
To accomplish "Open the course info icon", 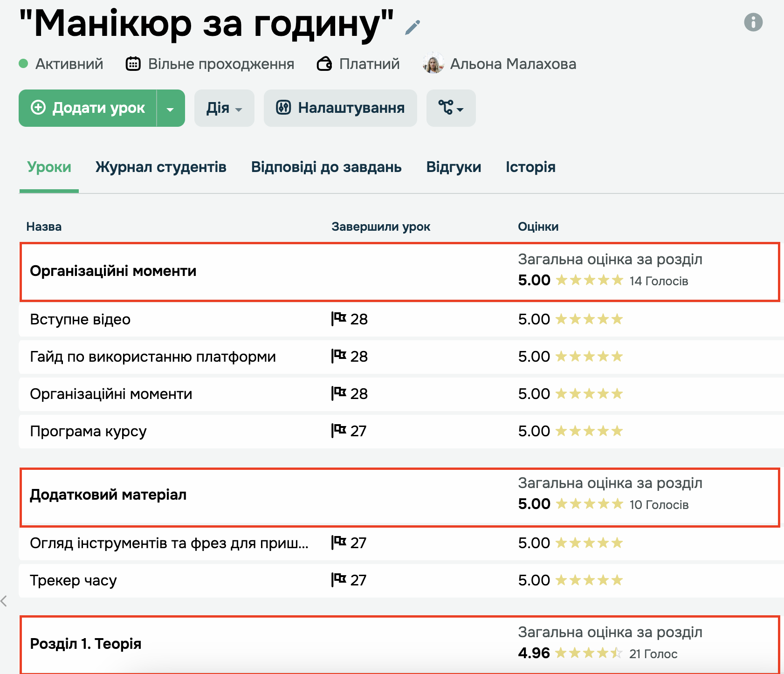I will click(x=753, y=22).
